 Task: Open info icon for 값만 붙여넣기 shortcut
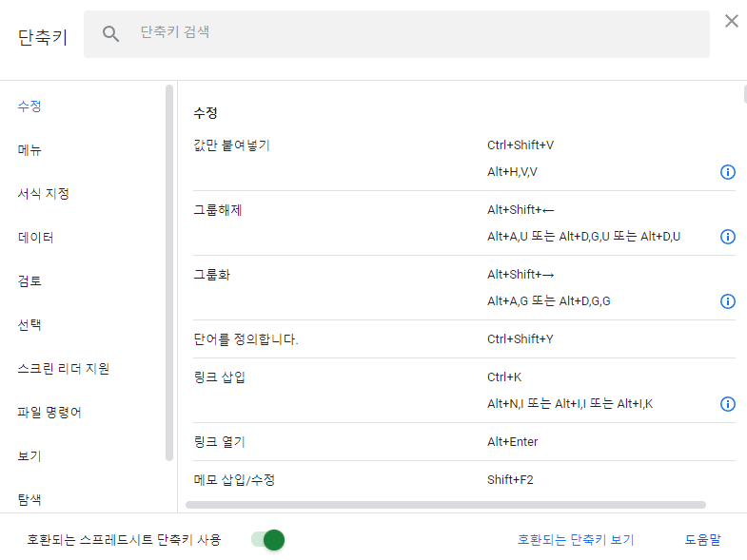pyautogui.click(x=727, y=172)
